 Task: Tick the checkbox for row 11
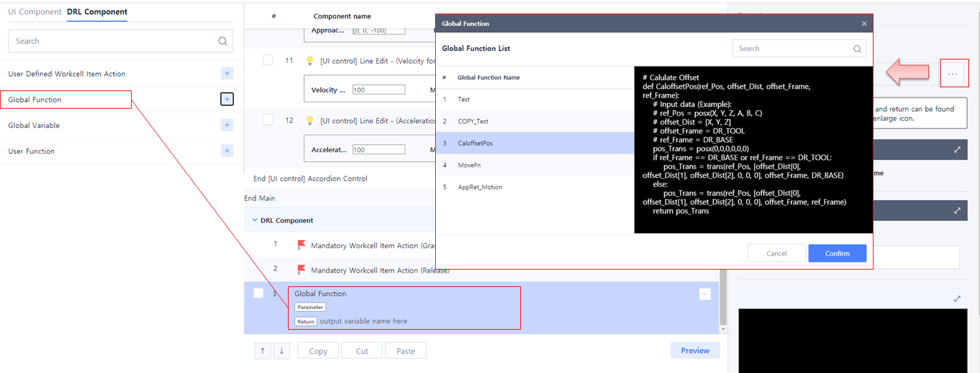267,60
